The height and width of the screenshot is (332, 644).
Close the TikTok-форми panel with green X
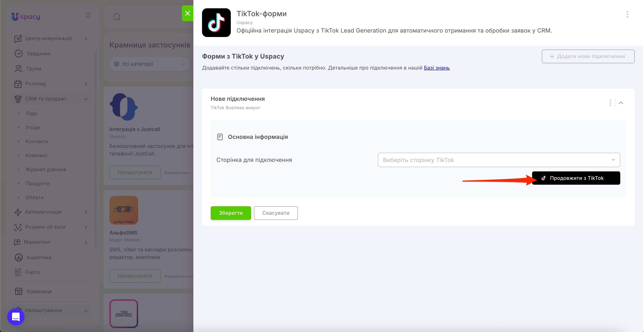pyautogui.click(x=187, y=13)
